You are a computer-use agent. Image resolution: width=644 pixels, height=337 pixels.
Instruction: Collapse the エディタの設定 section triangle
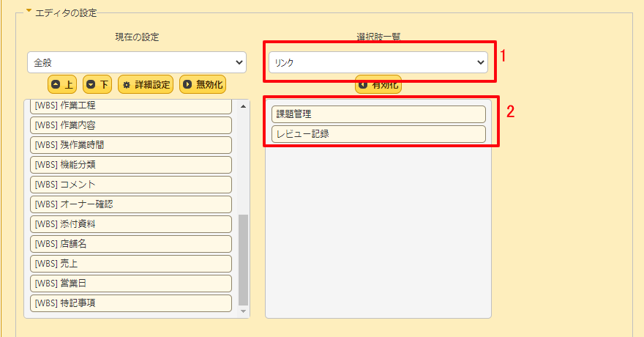(29, 11)
